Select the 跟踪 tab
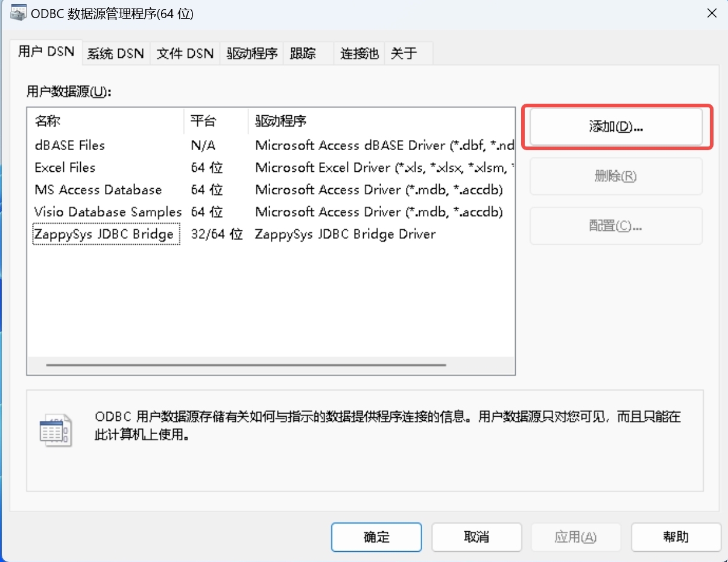Screen dimensions: 728x562 [303, 54]
